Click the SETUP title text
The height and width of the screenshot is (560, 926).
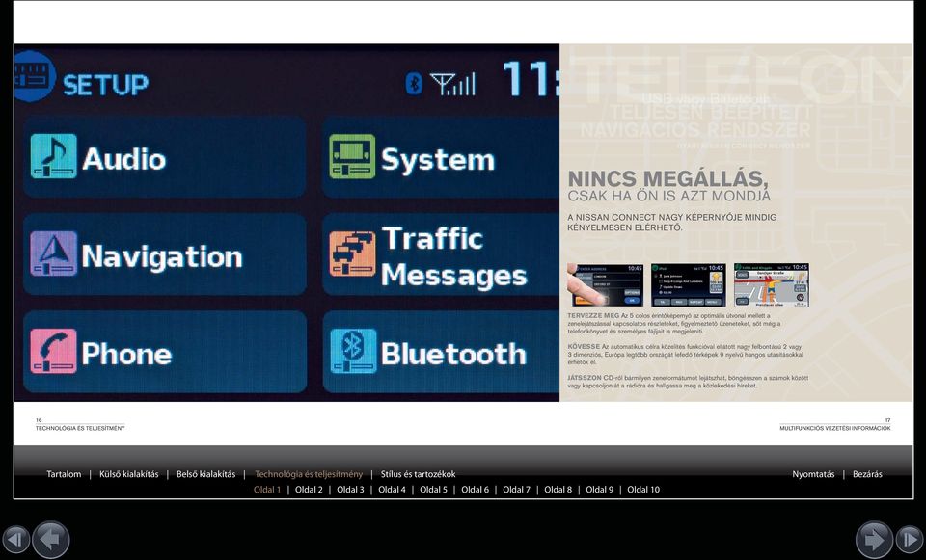pos(106,85)
